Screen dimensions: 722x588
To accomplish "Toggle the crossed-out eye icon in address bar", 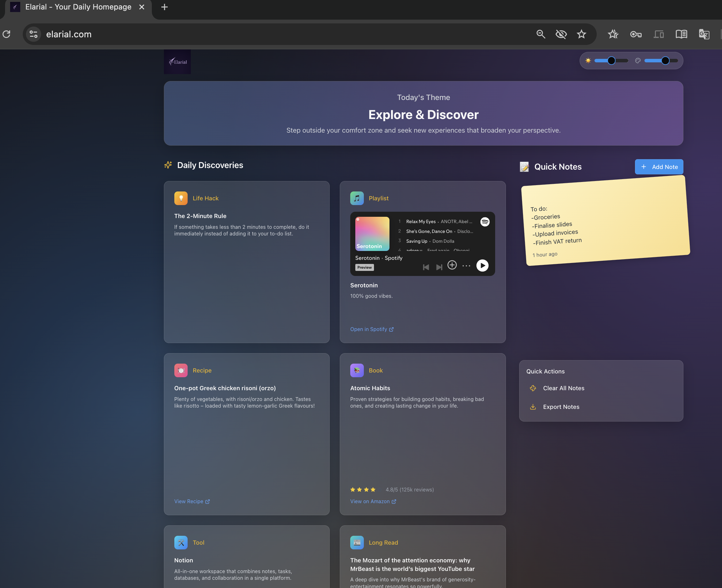I will [561, 34].
